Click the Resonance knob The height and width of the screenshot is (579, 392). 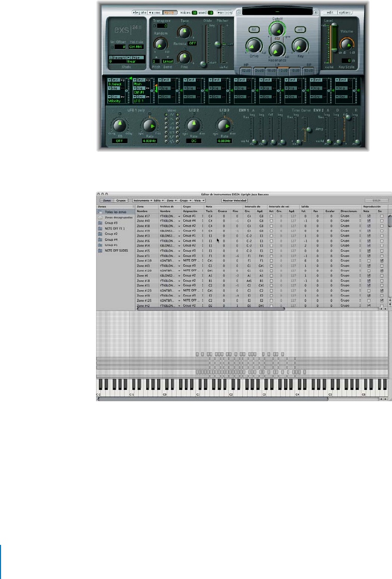pyautogui.click(x=277, y=50)
